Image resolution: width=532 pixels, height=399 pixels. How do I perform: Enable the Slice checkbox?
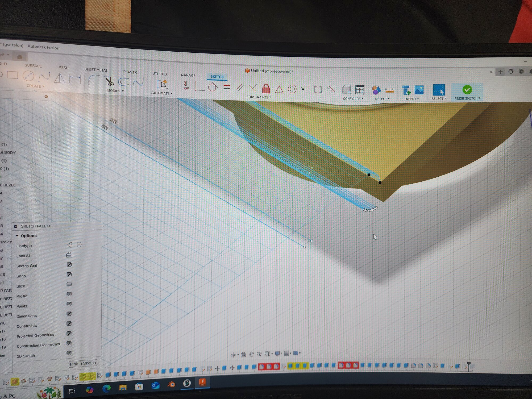[69, 284]
